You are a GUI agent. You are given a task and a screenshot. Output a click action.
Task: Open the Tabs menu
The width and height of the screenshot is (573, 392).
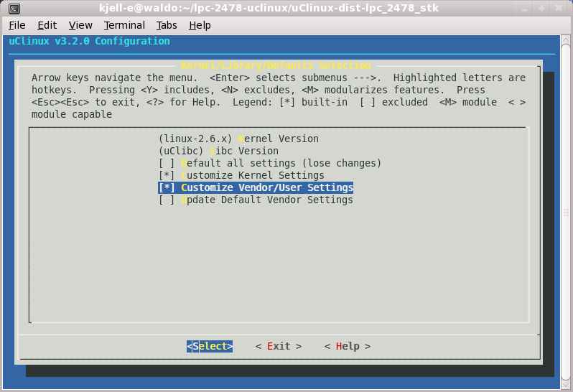[167, 25]
